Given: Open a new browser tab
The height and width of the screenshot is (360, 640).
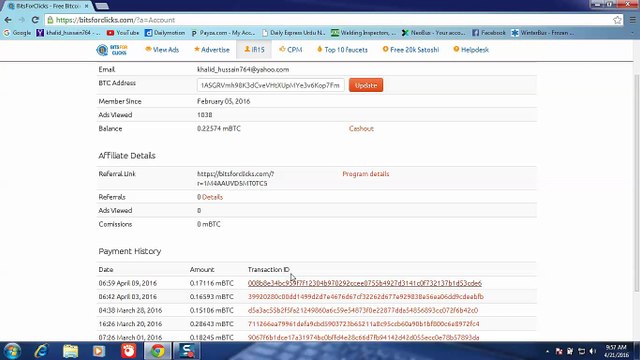Looking at the screenshot, I should (102, 6).
